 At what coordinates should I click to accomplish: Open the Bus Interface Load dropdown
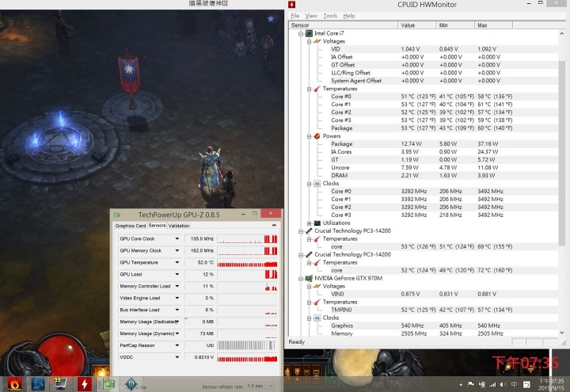[x=177, y=310]
